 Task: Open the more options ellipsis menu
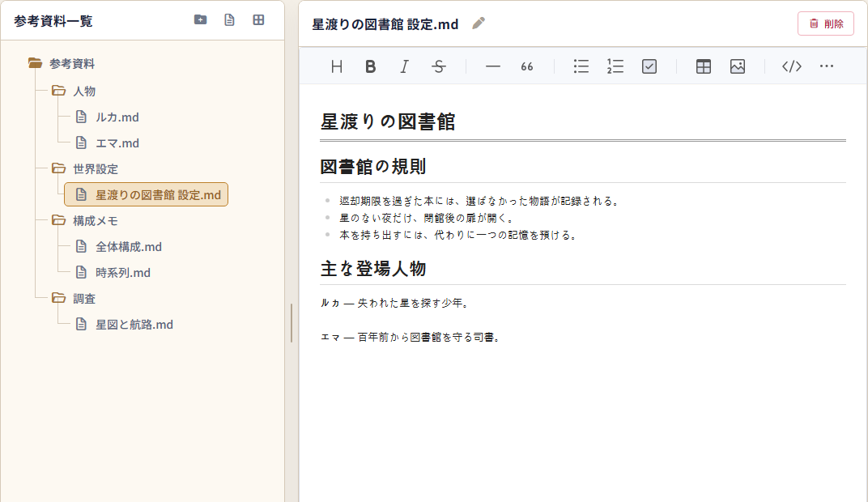[x=827, y=66]
